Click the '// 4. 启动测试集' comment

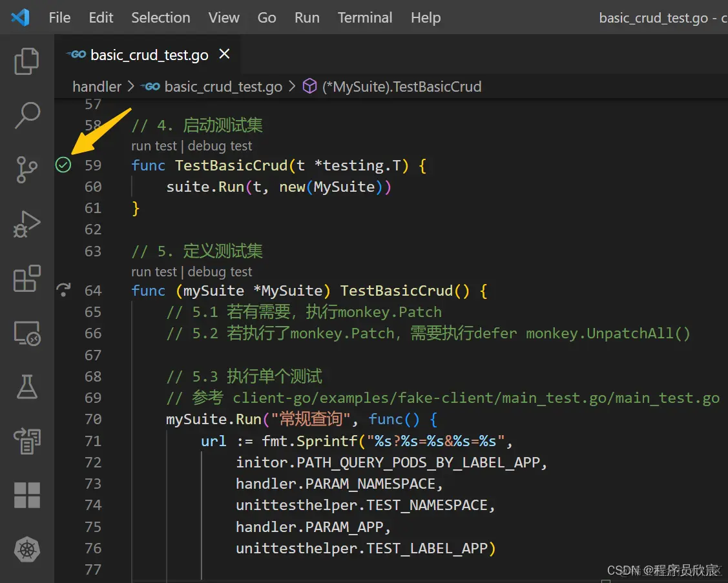coord(197,125)
